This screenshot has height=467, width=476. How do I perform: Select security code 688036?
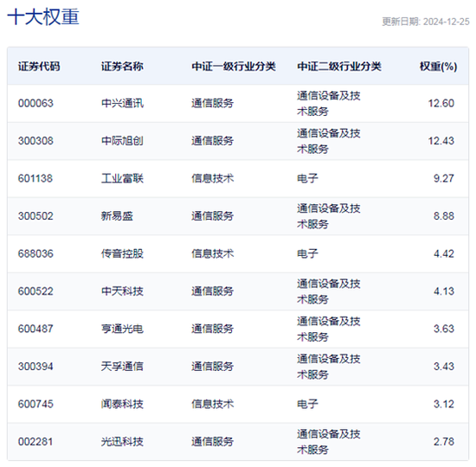click(x=35, y=253)
